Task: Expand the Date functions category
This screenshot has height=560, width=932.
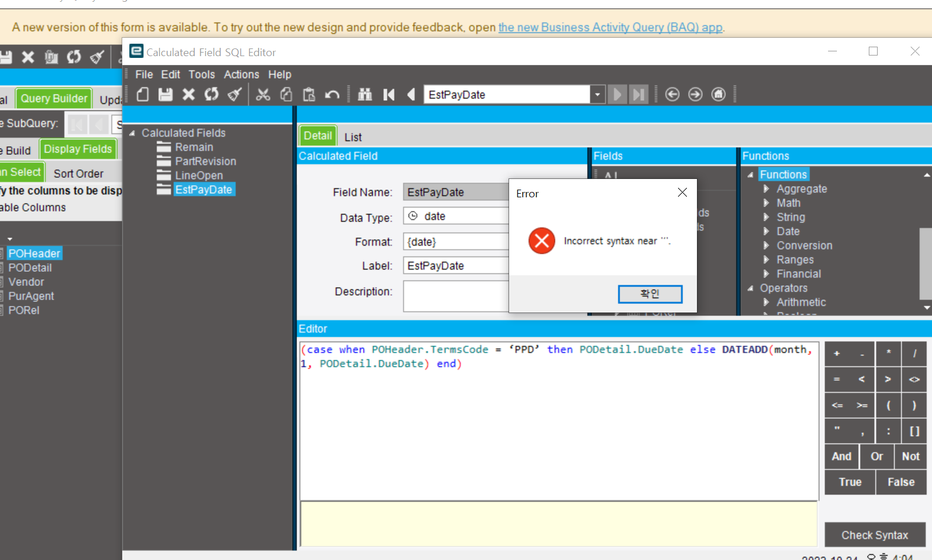Action: pyautogui.click(x=766, y=232)
